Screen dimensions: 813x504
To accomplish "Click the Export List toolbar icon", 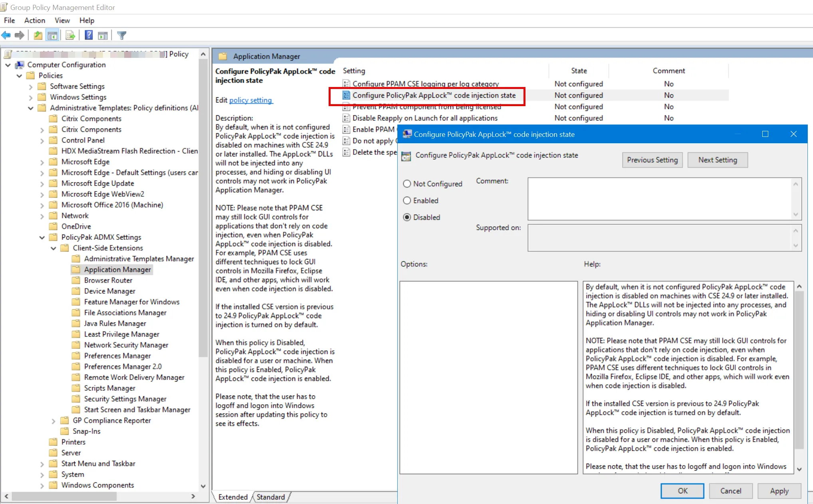I will 70,36.
